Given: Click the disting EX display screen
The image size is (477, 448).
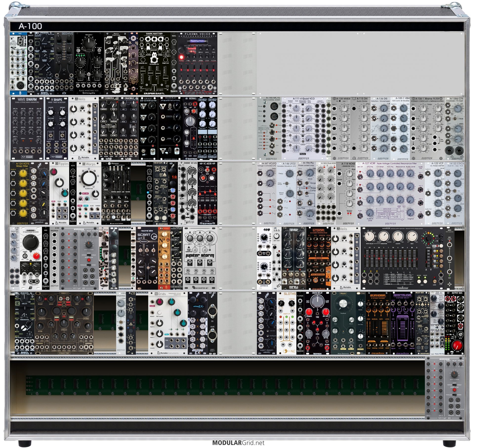Looking at the screenshot, I should point(199,307).
